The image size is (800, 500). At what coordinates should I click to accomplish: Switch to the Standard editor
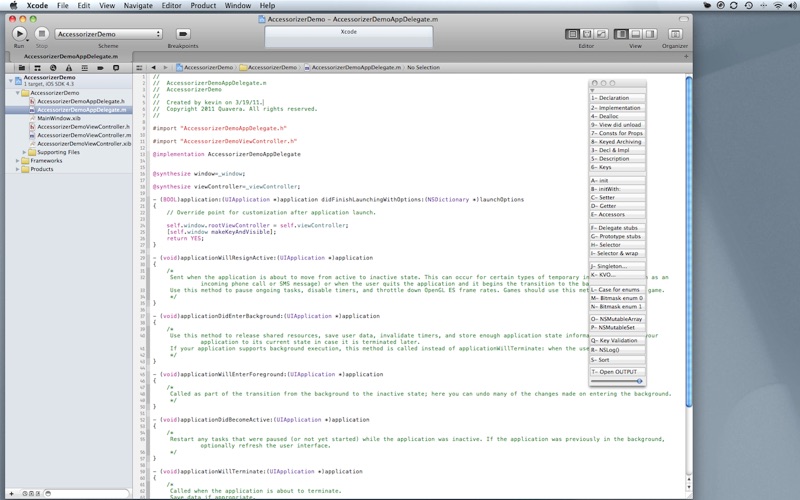(572, 34)
